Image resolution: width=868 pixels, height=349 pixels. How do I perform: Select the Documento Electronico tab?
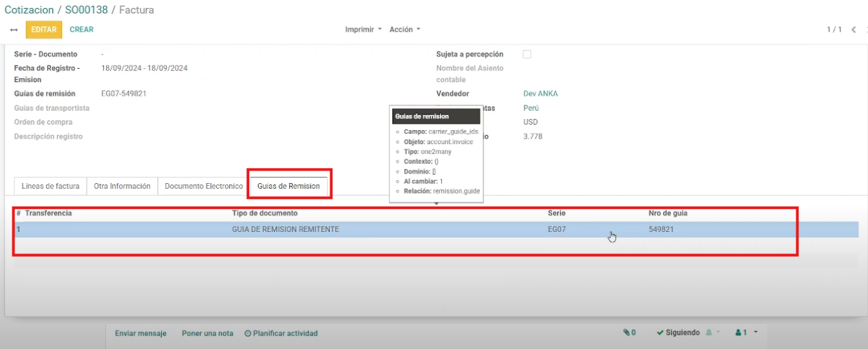204,187
